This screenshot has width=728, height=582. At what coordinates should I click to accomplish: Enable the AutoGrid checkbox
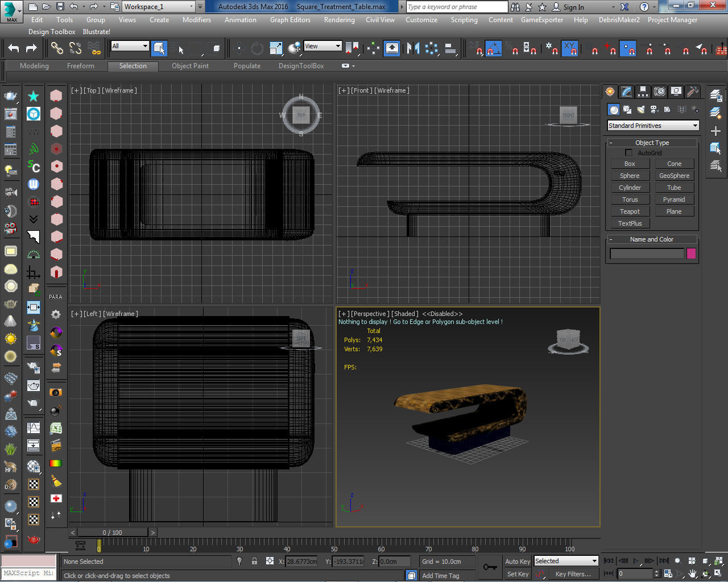(x=628, y=153)
